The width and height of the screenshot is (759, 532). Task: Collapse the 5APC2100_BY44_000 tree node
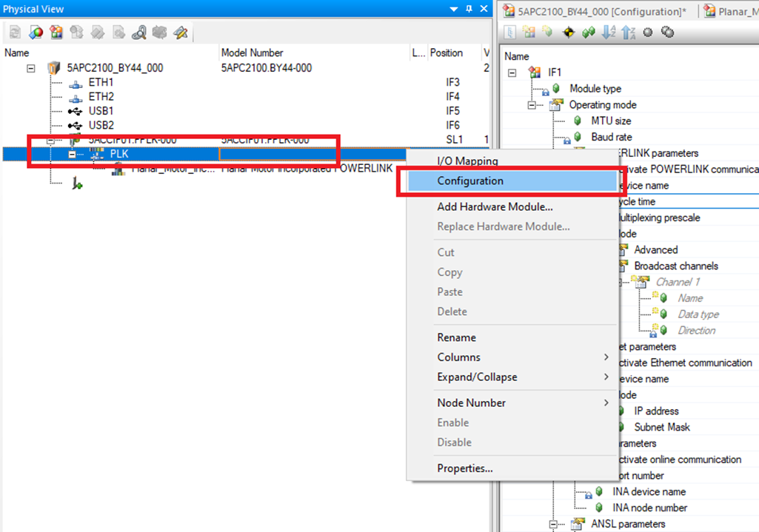(31, 68)
